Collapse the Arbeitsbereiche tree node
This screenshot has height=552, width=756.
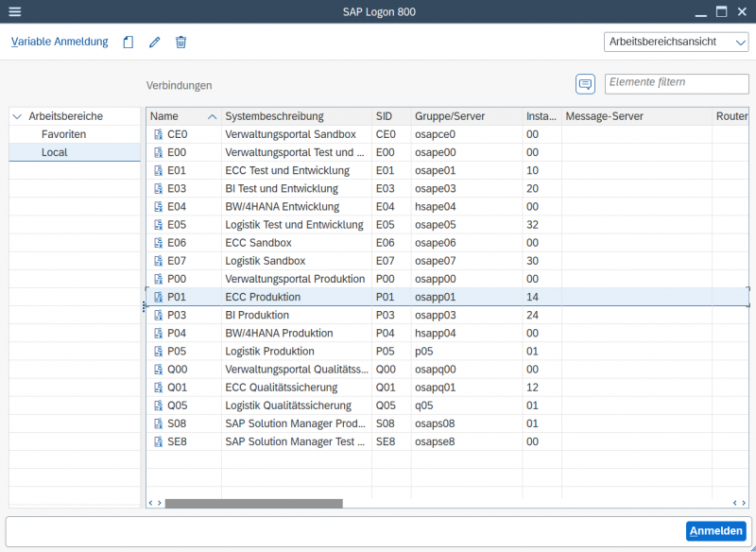pos(17,116)
